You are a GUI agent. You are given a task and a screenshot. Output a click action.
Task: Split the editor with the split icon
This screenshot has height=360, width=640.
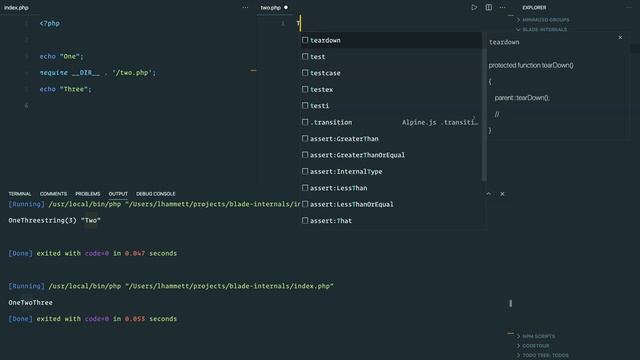[489, 7]
